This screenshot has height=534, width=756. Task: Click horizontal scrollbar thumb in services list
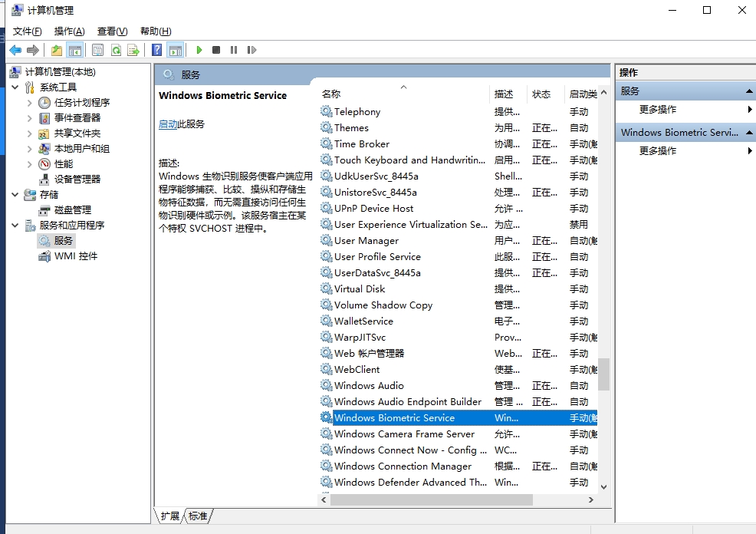432,500
